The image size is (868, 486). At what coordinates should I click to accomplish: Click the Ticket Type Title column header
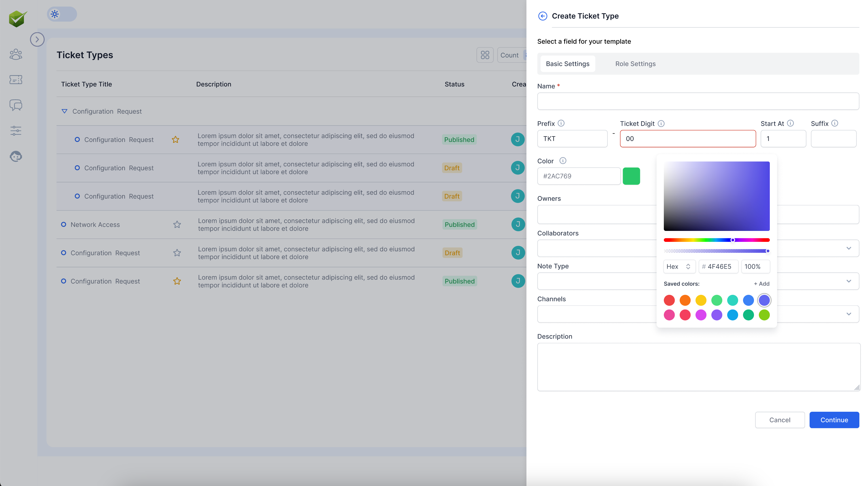[87, 84]
